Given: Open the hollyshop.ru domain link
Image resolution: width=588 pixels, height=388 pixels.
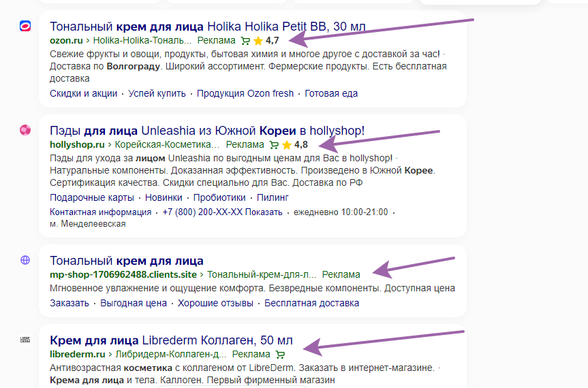Looking at the screenshot, I should pyautogui.click(x=77, y=144).
